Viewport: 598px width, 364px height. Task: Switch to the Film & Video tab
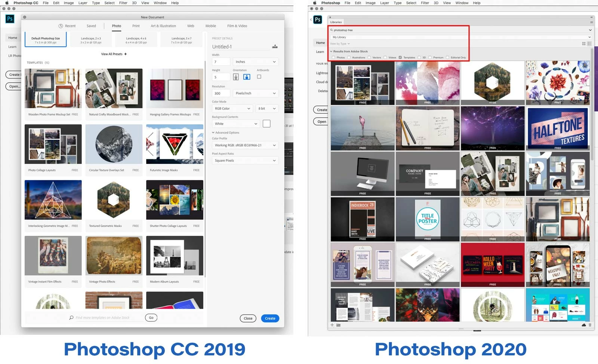[x=237, y=26]
